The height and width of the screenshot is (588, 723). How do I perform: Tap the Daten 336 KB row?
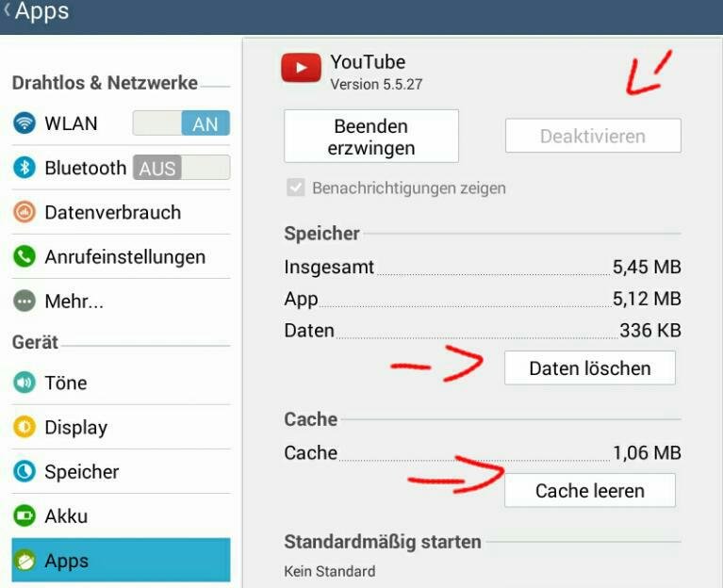coord(483,331)
